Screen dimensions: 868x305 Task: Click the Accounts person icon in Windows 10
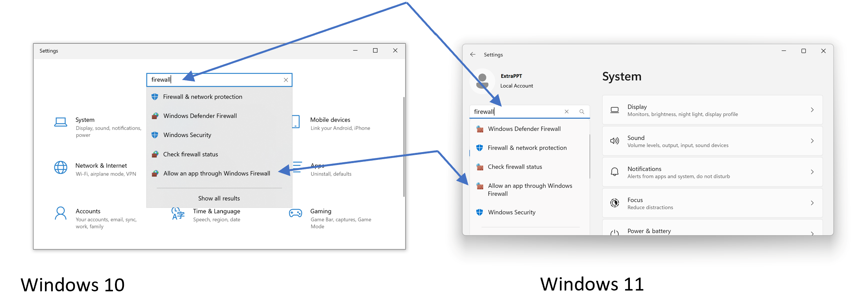61,213
